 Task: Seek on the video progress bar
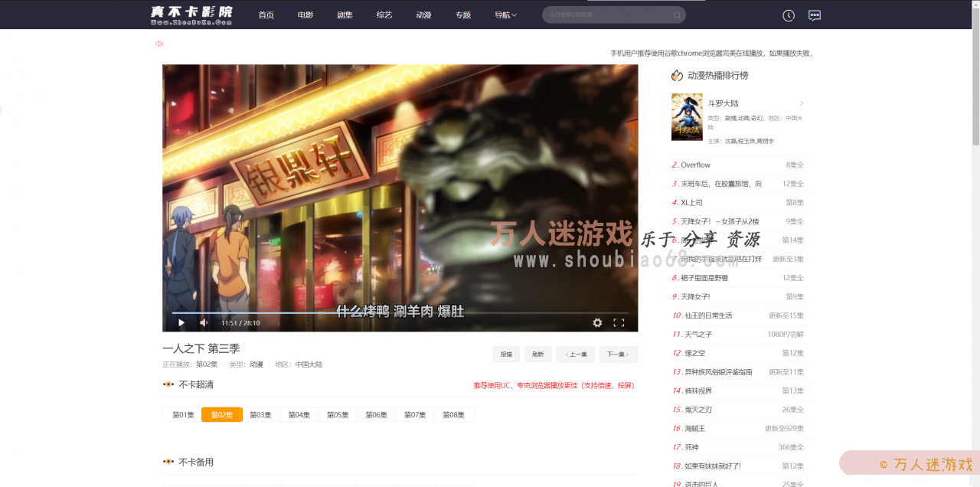(400, 312)
